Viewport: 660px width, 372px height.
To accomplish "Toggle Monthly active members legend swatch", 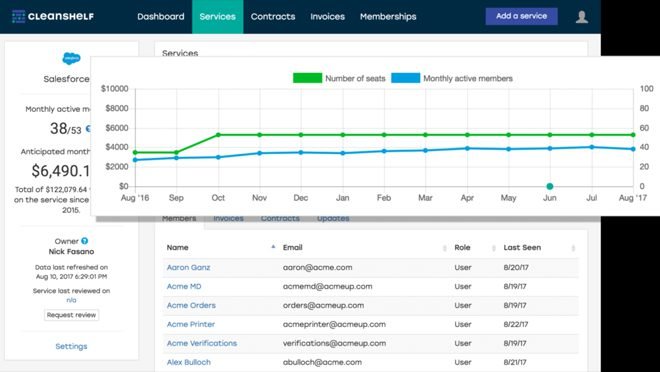I will pyautogui.click(x=405, y=78).
